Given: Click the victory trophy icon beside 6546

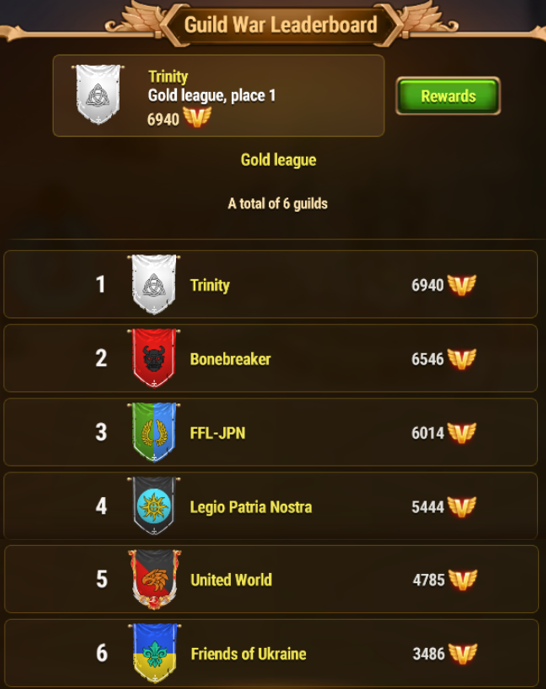Looking at the screenshot, I should (462, 359).
